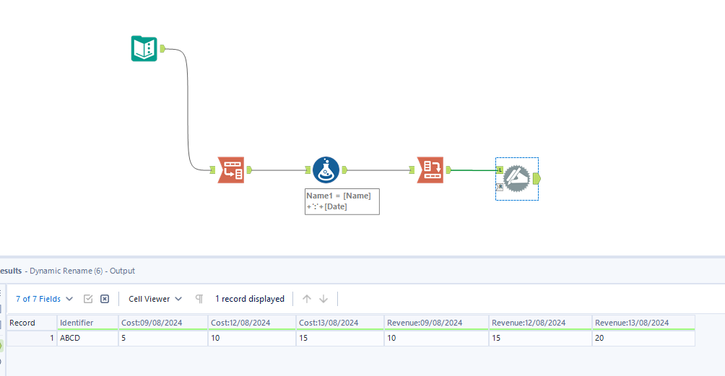Viewport: 725px width, 376px height.
Task: Go to previous record with up arrow
Action: tap(307, 299)
